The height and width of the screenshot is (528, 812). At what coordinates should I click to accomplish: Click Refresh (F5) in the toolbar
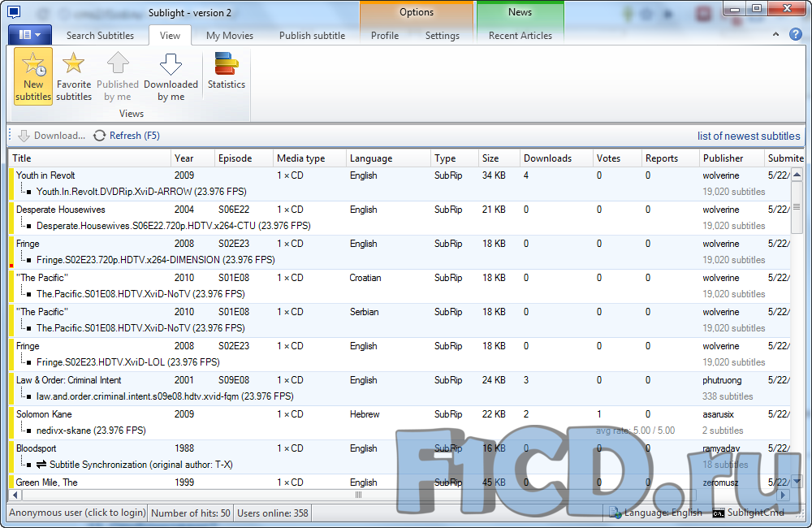coord(127,136)
